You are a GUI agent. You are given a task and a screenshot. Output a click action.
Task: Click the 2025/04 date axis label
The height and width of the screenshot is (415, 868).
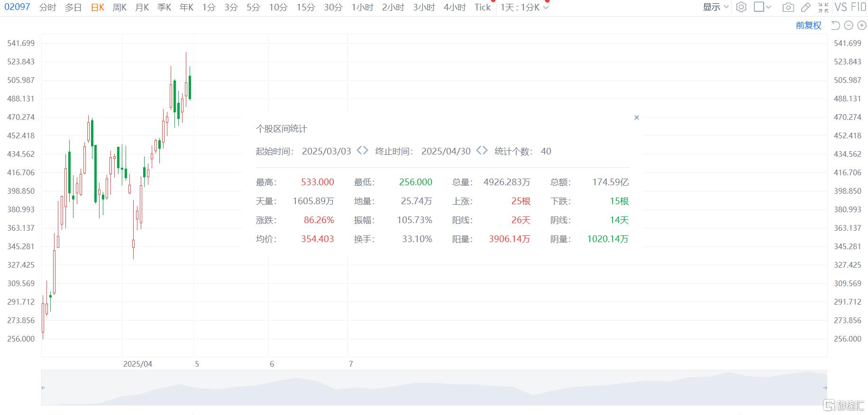137,364
